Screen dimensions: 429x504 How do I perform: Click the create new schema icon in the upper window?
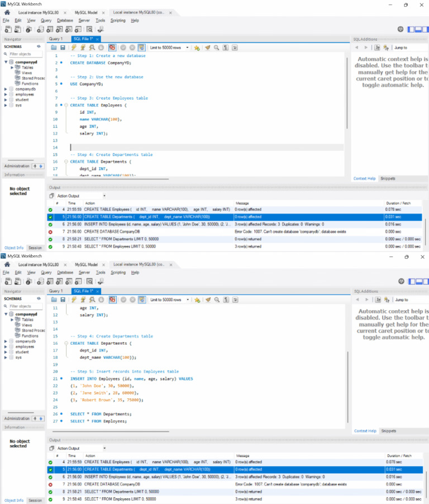40,29
